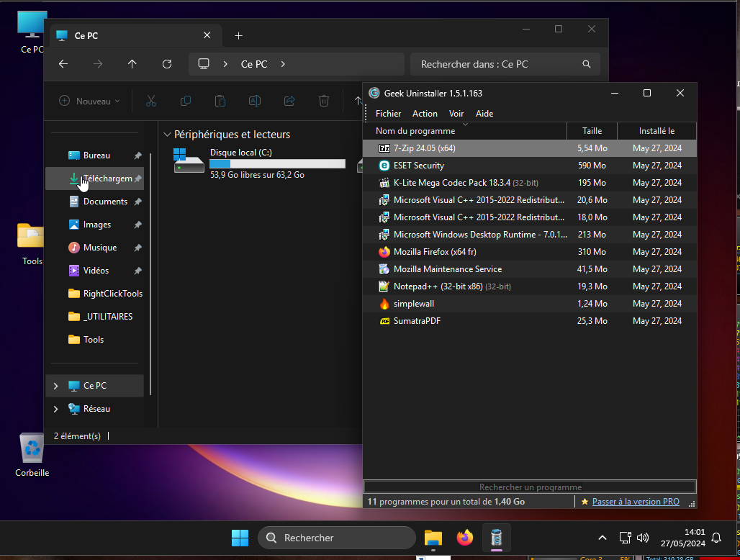Open the Windows Start button on taskbar
The height and width of the screenshot is (560, 740).
pyautogui.click(x=240, y=538)
